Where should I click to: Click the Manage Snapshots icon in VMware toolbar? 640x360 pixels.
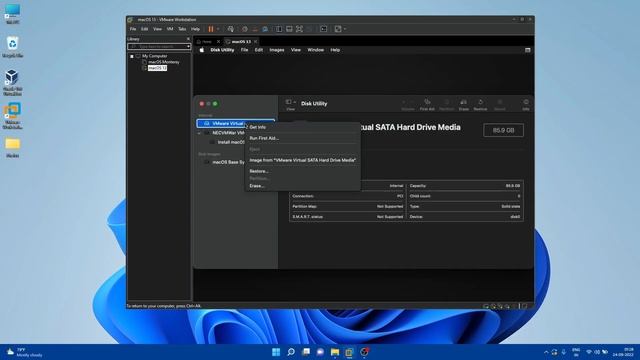click(x=265, y=29)
